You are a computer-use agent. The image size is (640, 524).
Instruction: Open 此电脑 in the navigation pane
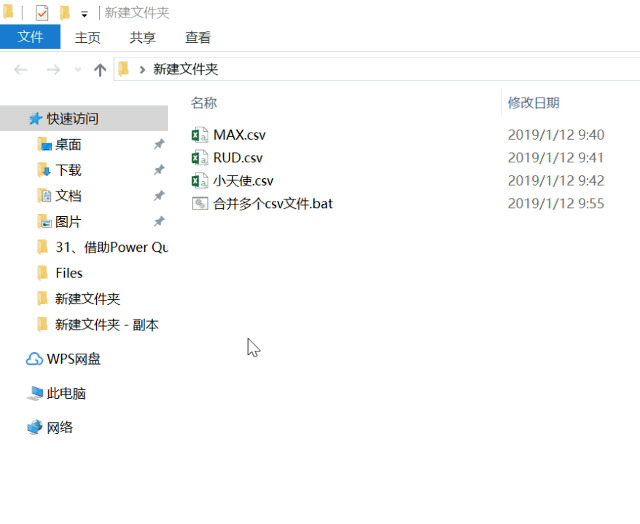[66, 393]
